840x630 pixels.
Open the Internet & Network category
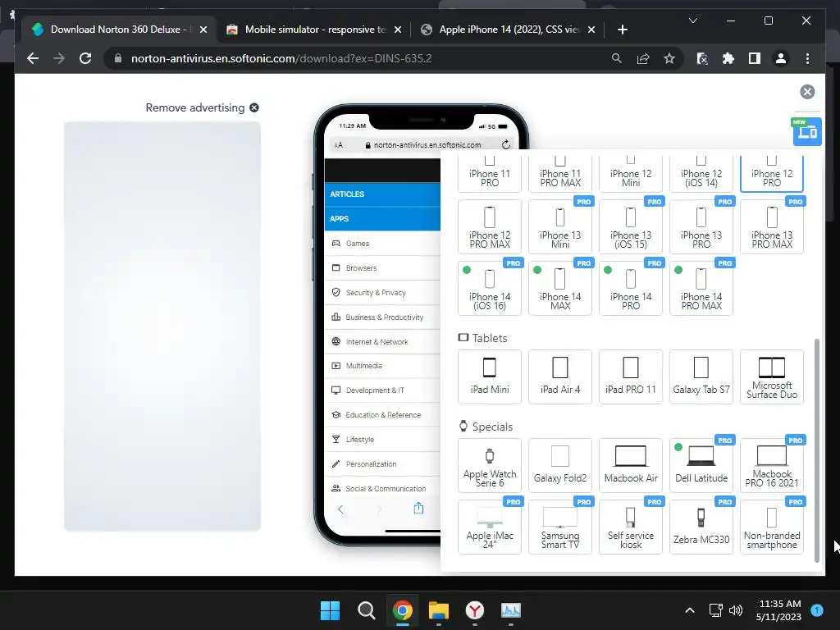pyautogui.click(x=382, y=342)
